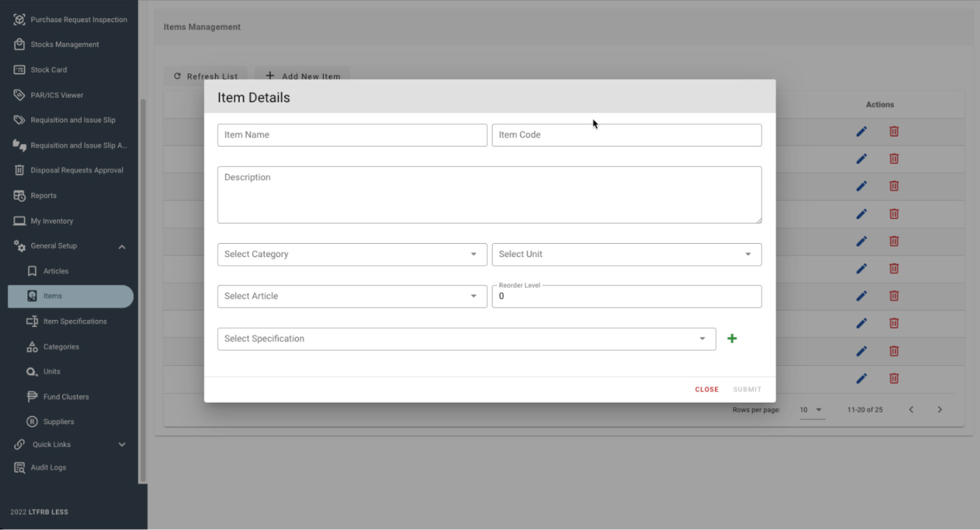
Task: Open Audit Logs via its sidebar icon
Action: click(x=19, y=468)
